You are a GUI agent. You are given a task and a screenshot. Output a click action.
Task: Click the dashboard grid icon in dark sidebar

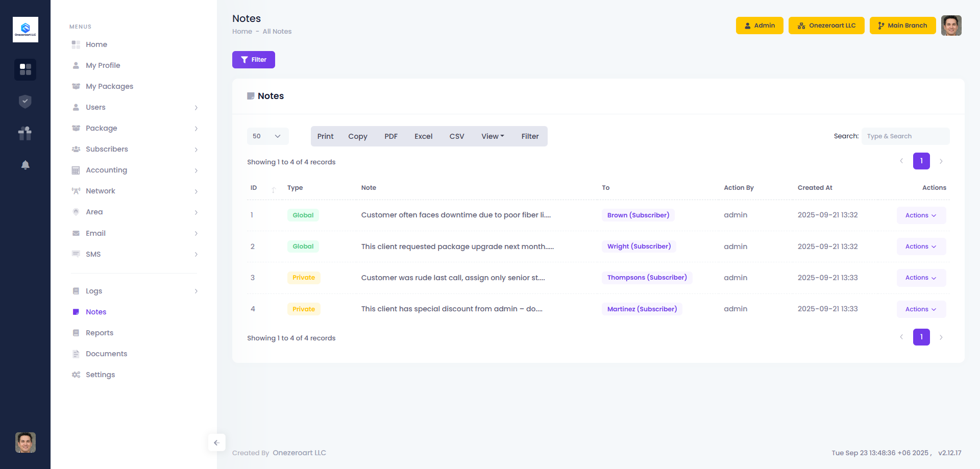pyautogui.click(x=25, y=69)
